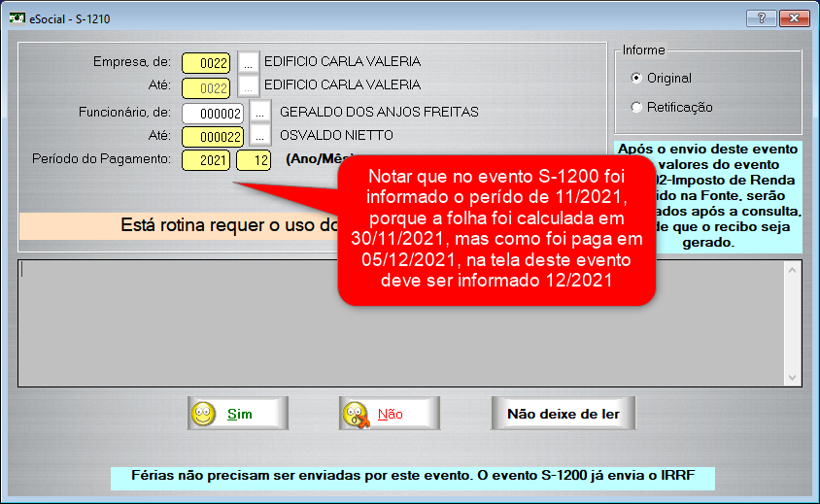Viewport: 820px width, 504px height.
Task: Click the Funcionário Até field 000022
Action: coord(213,137)
